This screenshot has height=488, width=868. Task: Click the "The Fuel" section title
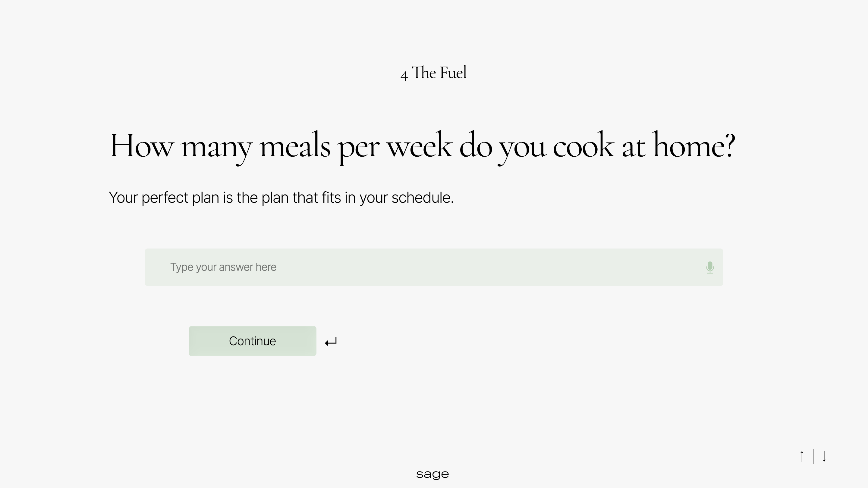[439, 73]
